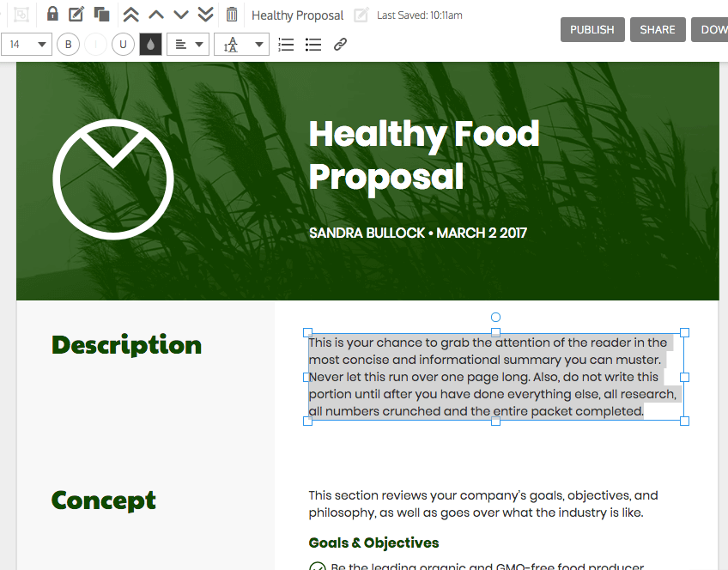Open the text color droplet picker
The image size is (728, 570).
point(150,44)
